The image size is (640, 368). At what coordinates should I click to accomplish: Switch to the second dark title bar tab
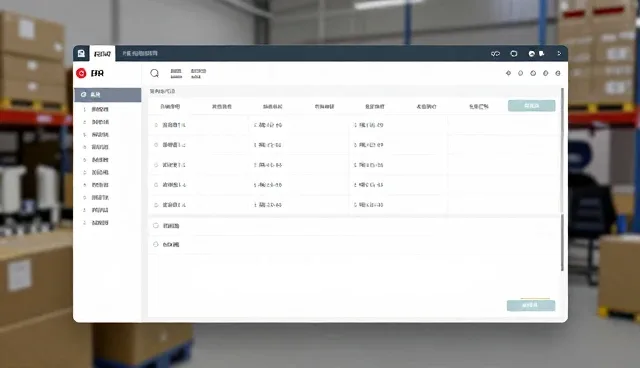pyautogui.click(x=140, y=53)
